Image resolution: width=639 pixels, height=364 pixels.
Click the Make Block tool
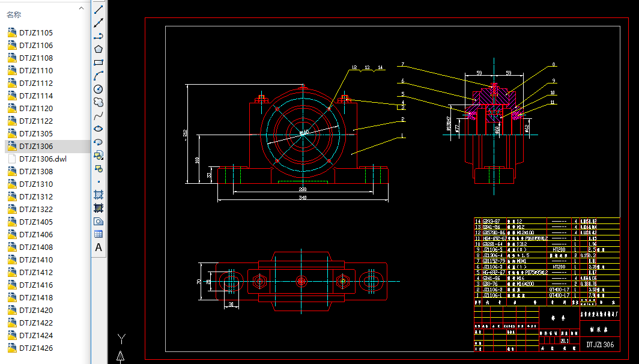pos(98,168)
